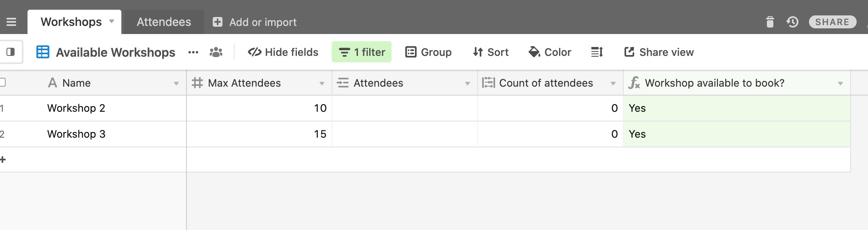
Task: Click the row height icon
Action: [597, 52]
